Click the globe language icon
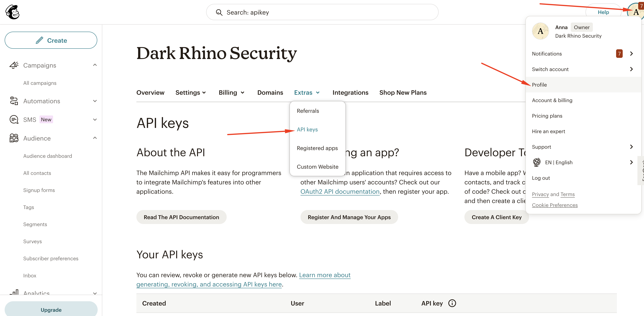 point(536,162)
